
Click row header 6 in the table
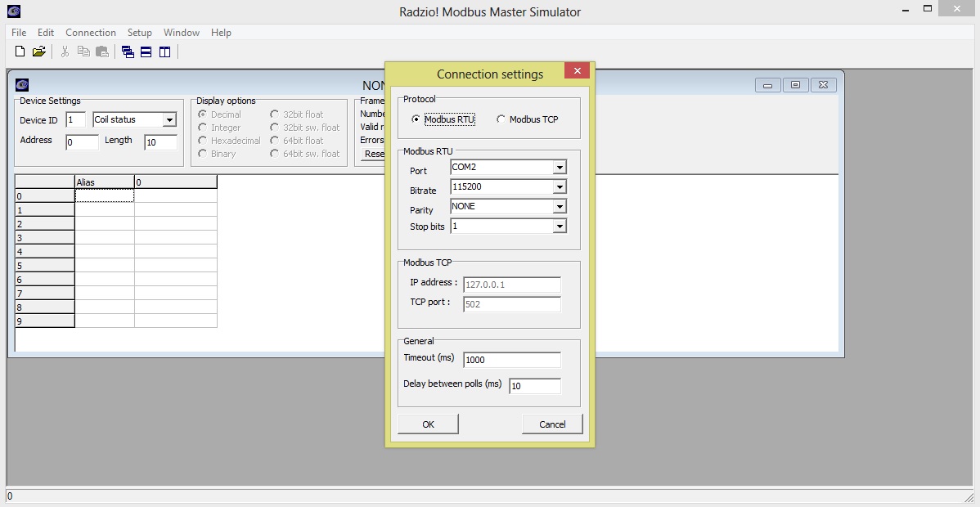coord(45,280)
